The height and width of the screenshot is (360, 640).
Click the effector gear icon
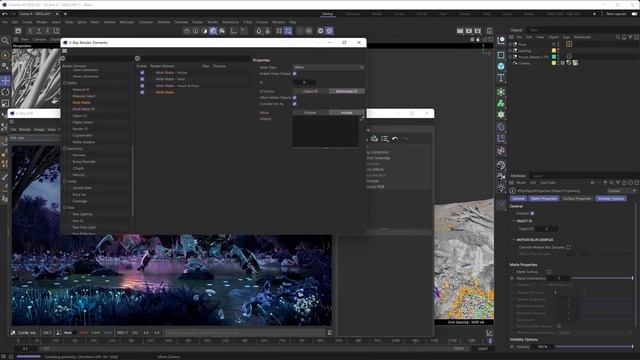point(501,115)
